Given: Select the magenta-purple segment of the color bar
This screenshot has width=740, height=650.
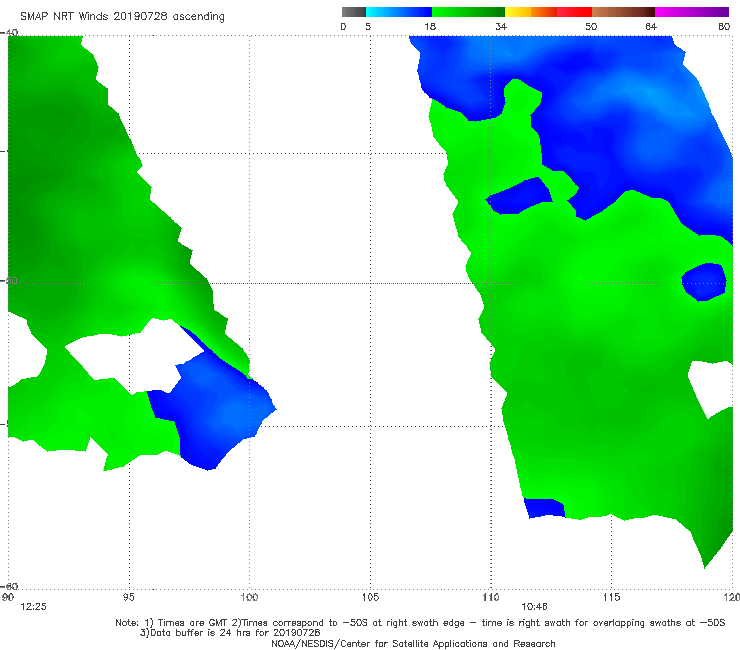Looking at the screenshot, I should coord(692,12).
